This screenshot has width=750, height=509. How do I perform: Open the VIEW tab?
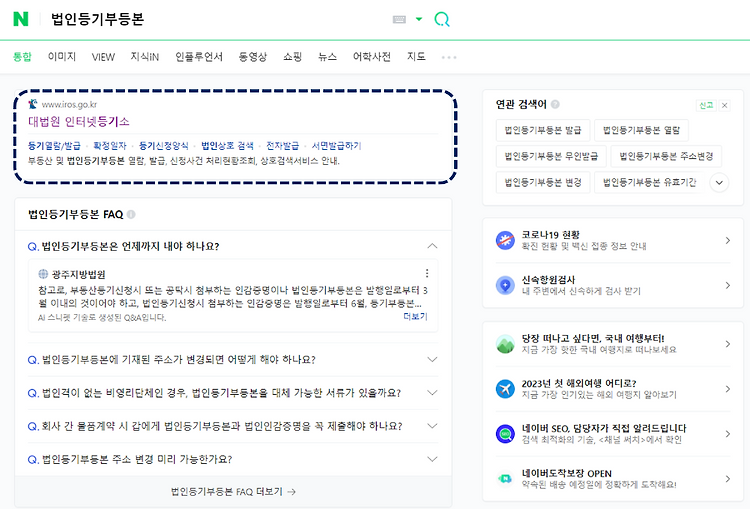coord(103,57)
